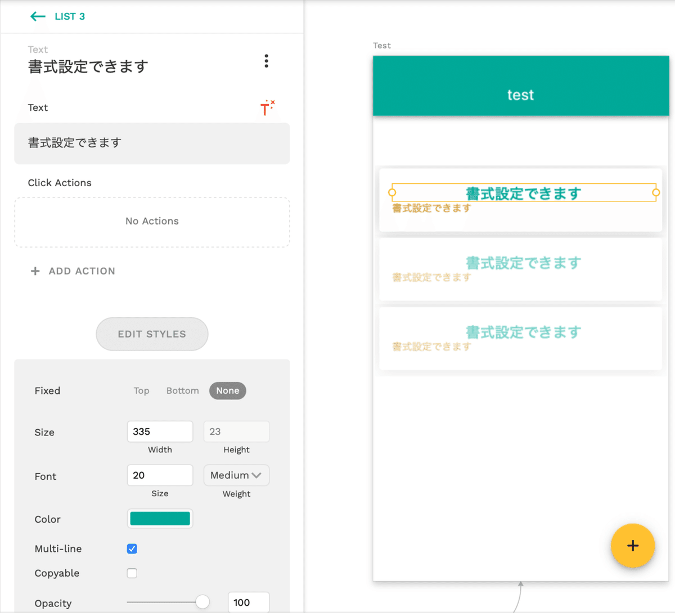Open the font Weight dropdown showing Medium

[x=236, y=475]
